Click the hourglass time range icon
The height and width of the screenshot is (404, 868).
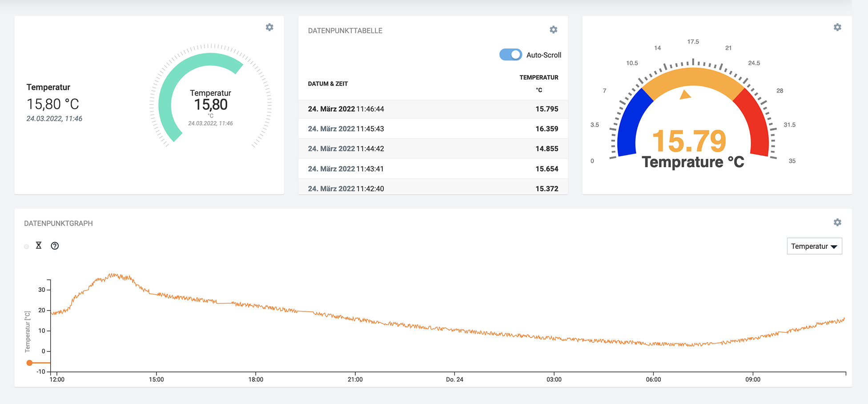point(39,246)
